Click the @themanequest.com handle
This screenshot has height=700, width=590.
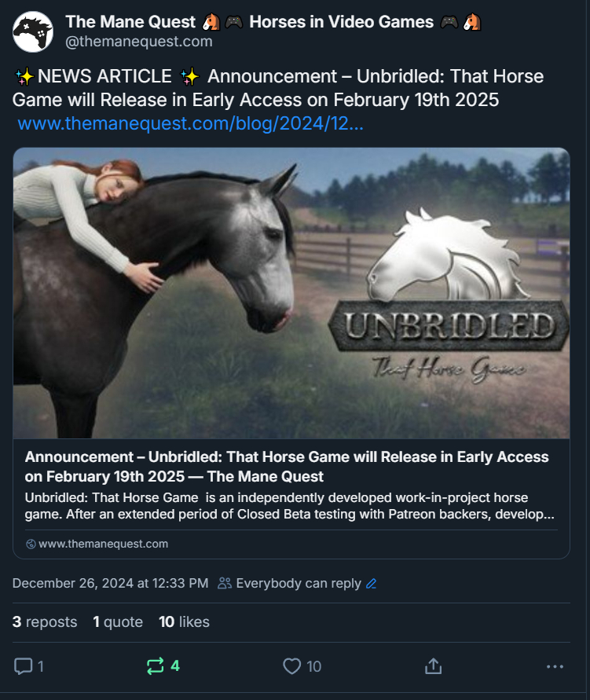(139, 42)
